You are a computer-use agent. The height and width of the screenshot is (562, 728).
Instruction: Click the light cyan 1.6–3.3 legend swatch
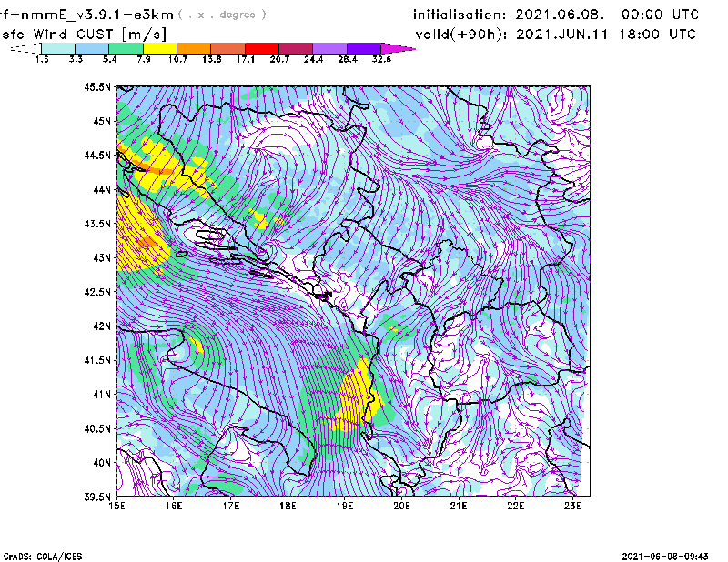[58, 48]
